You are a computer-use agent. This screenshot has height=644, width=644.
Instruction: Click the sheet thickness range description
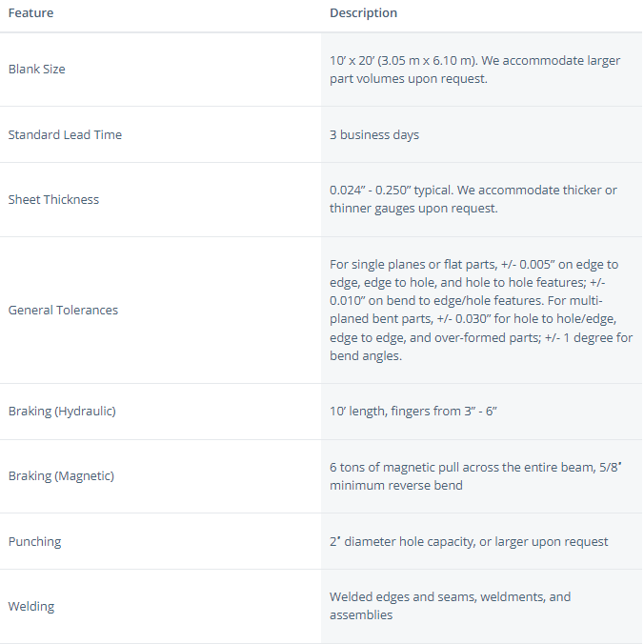473,199
